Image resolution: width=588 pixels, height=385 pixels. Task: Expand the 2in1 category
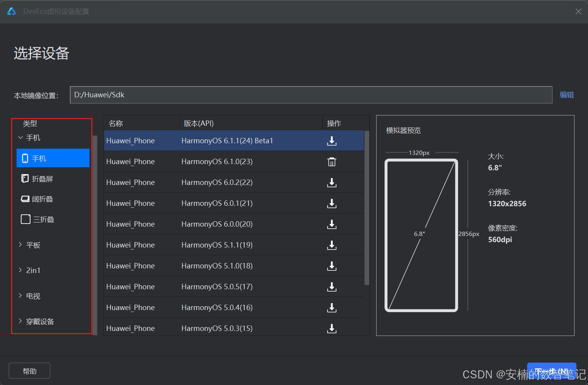pos(20,270)
